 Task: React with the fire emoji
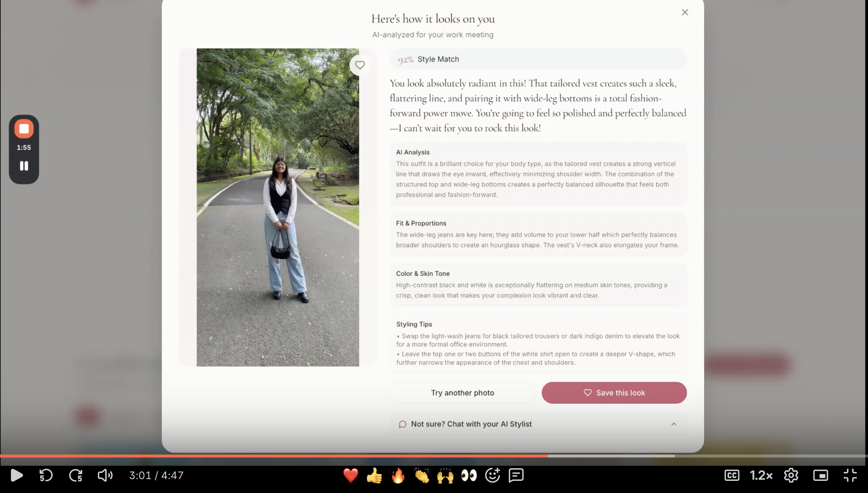[398, 475]
